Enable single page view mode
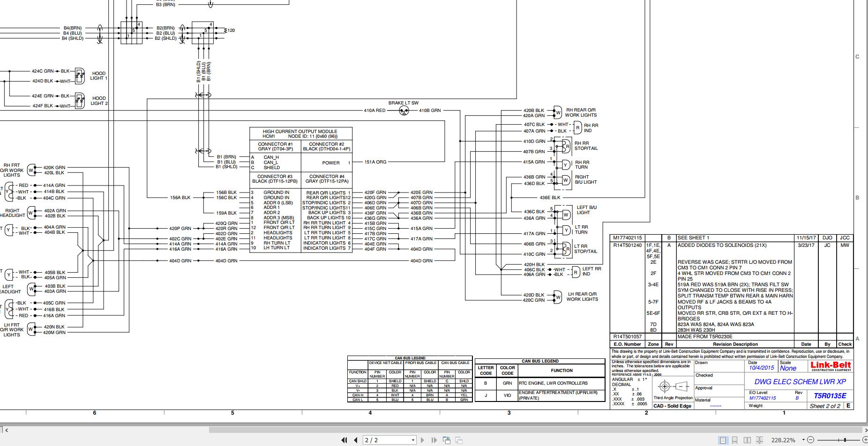The width and height of the screenshot is (868, 446). (723, 440)
